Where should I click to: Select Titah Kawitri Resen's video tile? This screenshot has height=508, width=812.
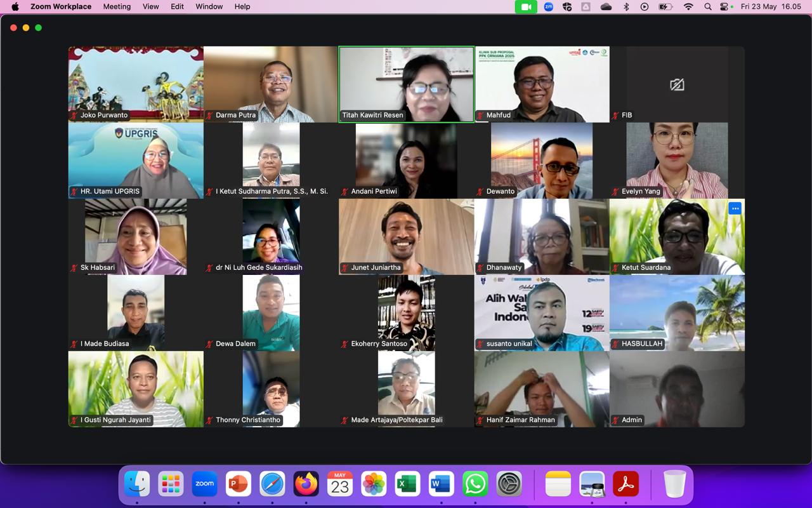pos(406,84)
